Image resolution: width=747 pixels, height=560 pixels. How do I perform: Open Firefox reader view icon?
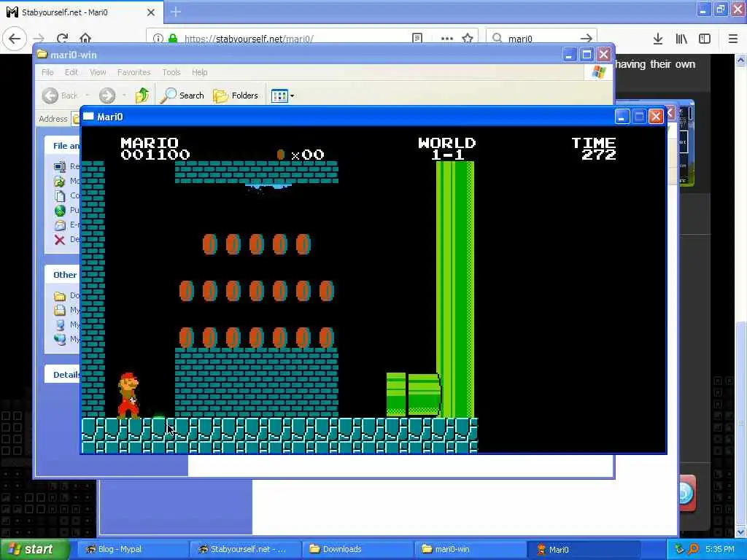tap(417, 38)
